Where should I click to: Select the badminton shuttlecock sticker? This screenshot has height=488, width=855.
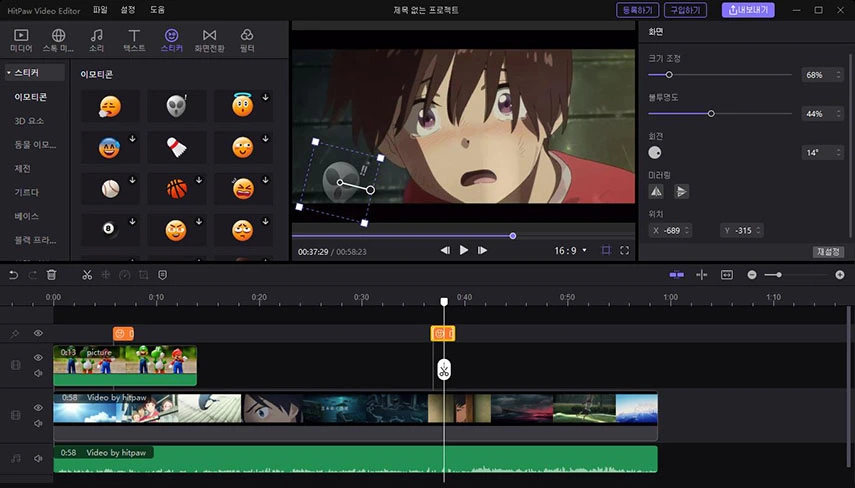pyautogui.click(x=177, y=147)
